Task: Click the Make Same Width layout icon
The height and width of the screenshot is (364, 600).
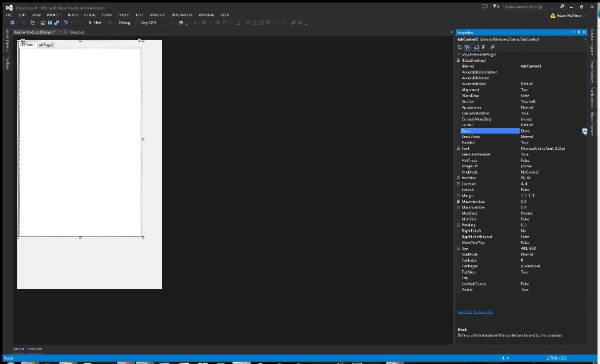Action: tap(247, 22)
